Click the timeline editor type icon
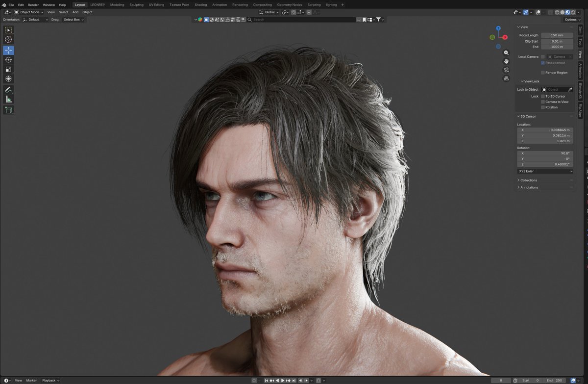588x384 pixels. (x=7, y=381)
